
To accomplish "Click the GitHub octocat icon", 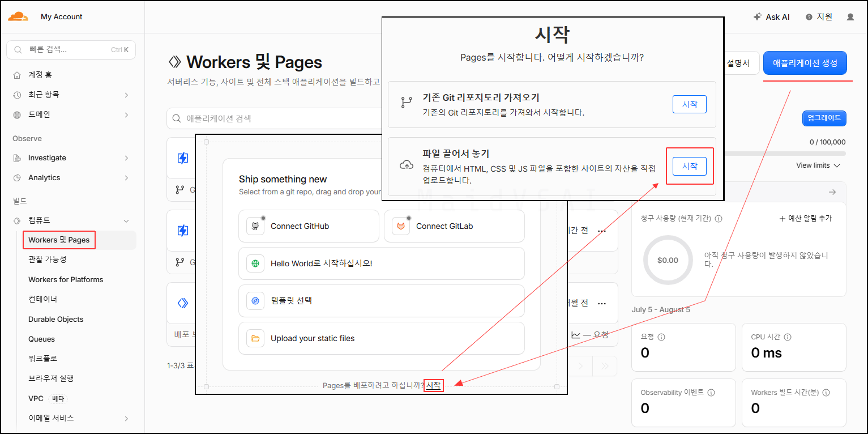I will (x=255, y=226).
